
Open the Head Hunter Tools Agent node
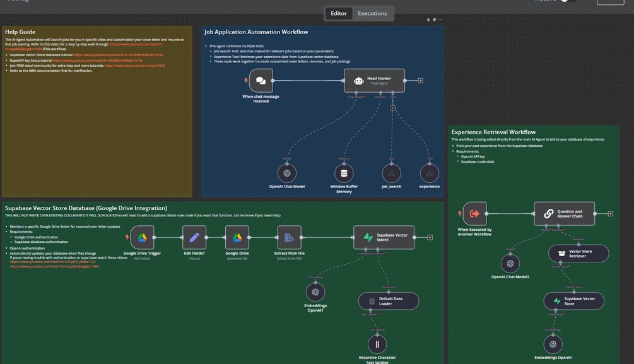[375, 81]
